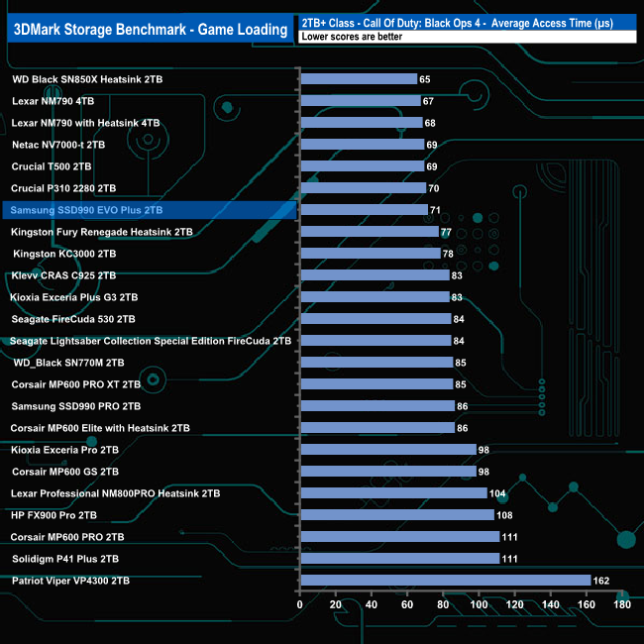Click the value label '65'
644x644 pixels.
tap(425, 79)
